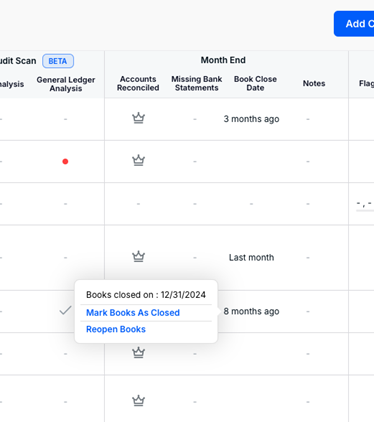Click General Ledger Analysis column header
Screen dimensions: 374x422
(x=66, y=84)
